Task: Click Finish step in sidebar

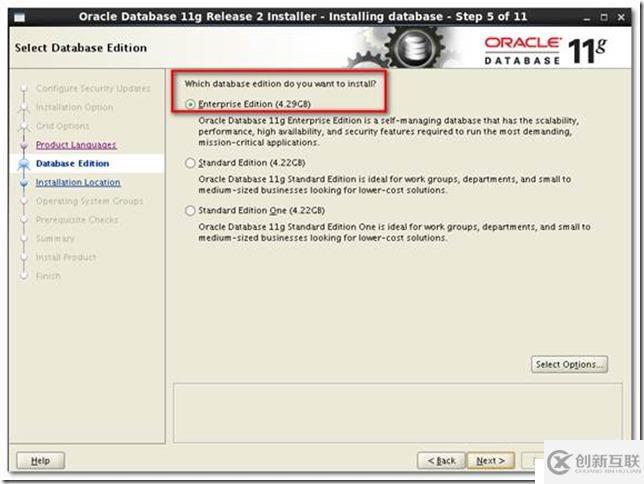Action: tap(48, 276)
